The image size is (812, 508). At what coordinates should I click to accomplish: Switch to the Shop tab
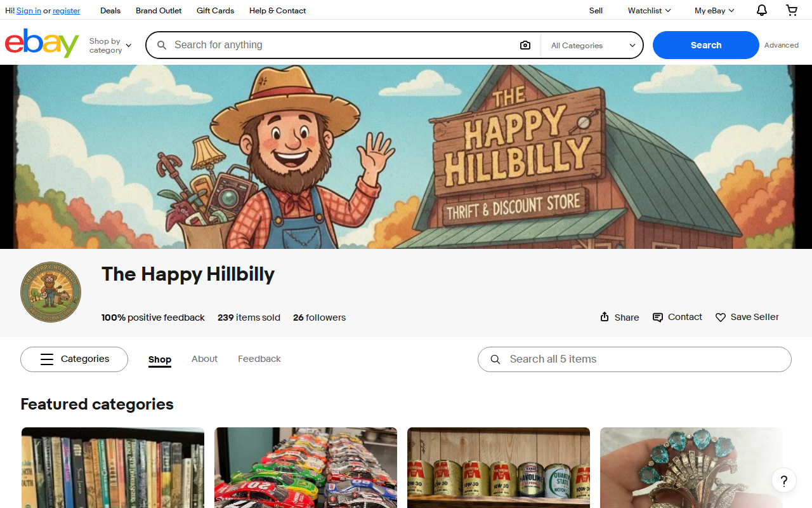coord(160,359)
